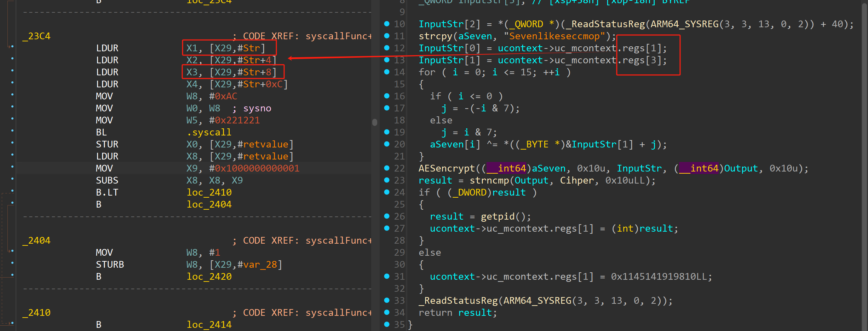This screenshot has height=331, width=868.
Task: Toggle the breakpoint on line 31 regs assignment
Action: coord(386,276)
